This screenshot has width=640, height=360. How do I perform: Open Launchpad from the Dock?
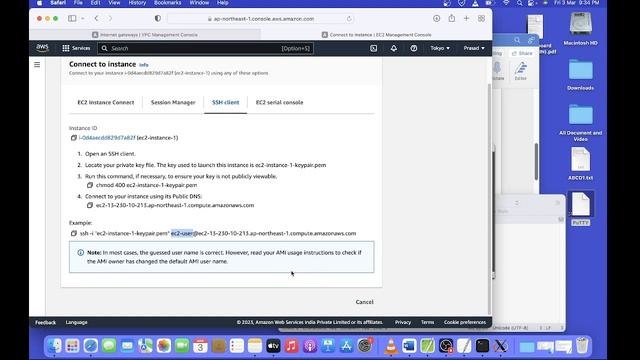coord(73,346)
